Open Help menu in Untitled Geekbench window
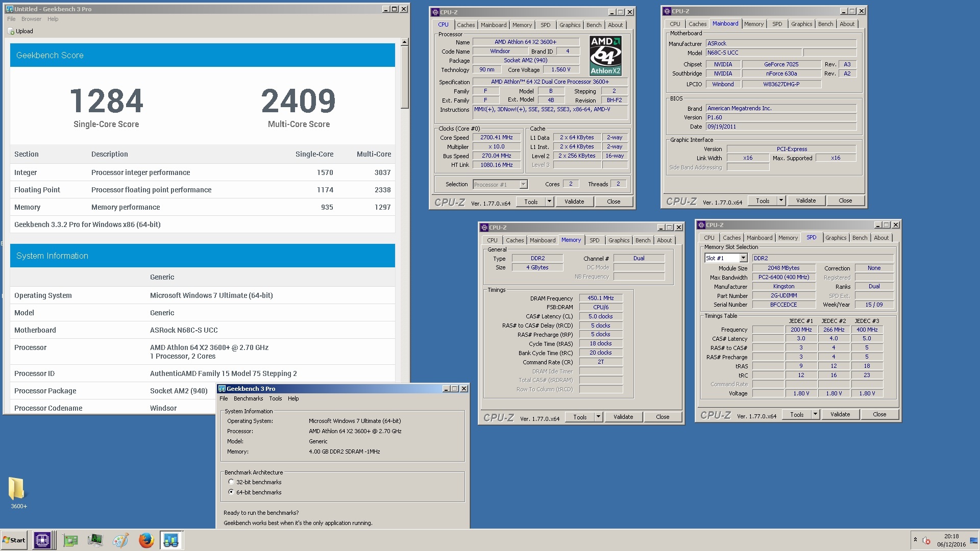Screen dimensions: 980x551 (x=53, y=19)
